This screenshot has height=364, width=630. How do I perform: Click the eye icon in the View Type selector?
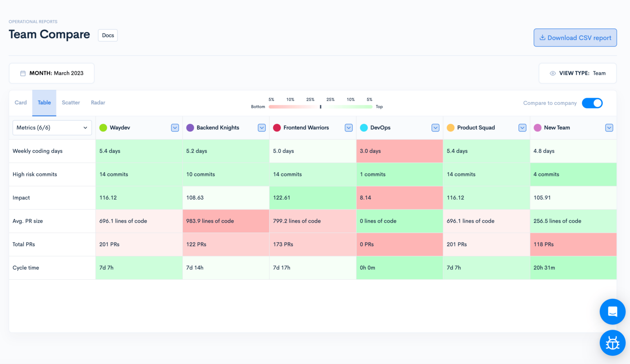[552, 73]
